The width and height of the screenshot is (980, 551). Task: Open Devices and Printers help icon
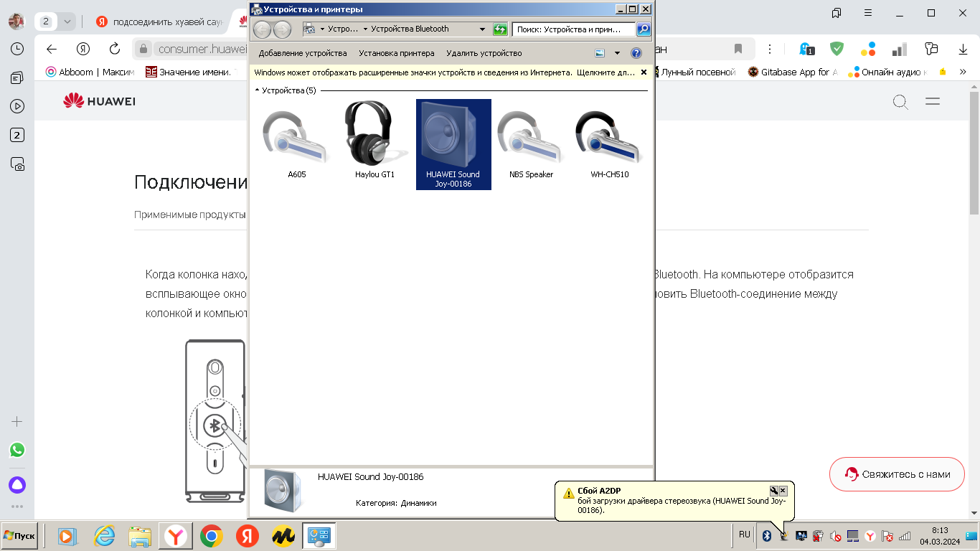636,53
